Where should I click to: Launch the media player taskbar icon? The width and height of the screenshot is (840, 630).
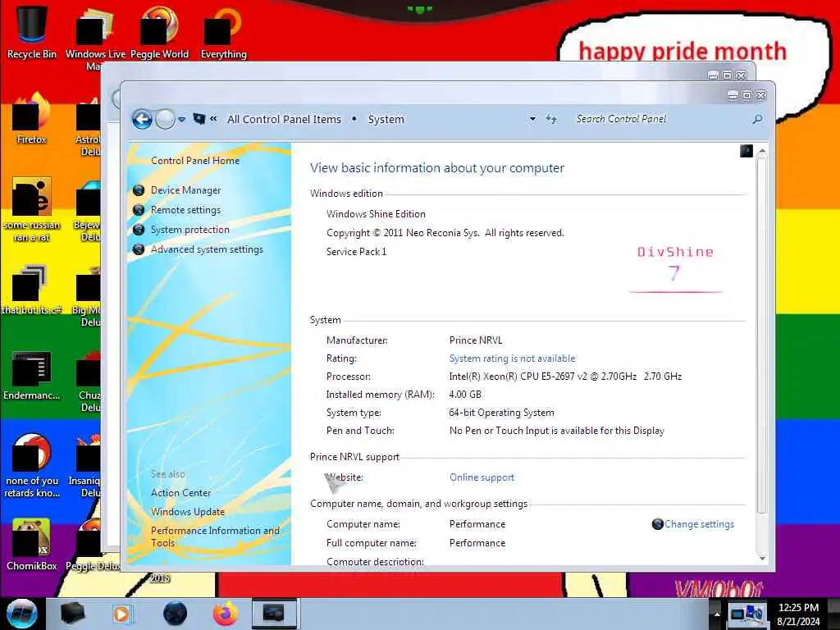[121, 614]
